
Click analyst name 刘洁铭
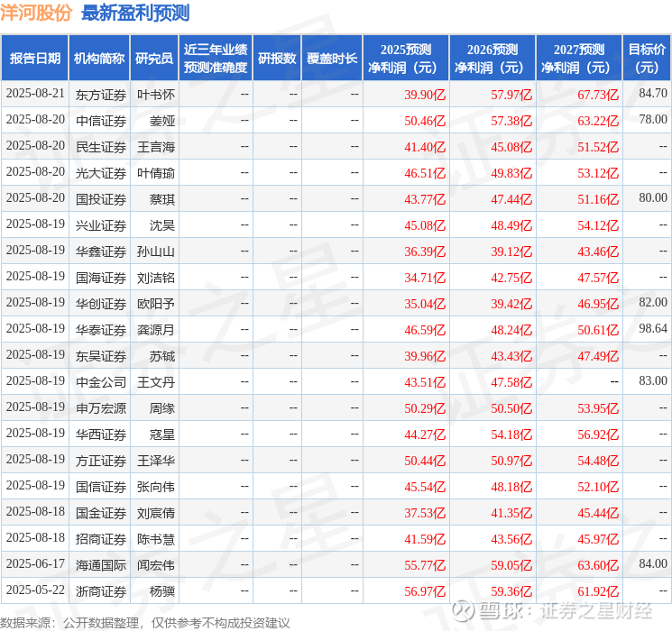[x=156, y=278]
